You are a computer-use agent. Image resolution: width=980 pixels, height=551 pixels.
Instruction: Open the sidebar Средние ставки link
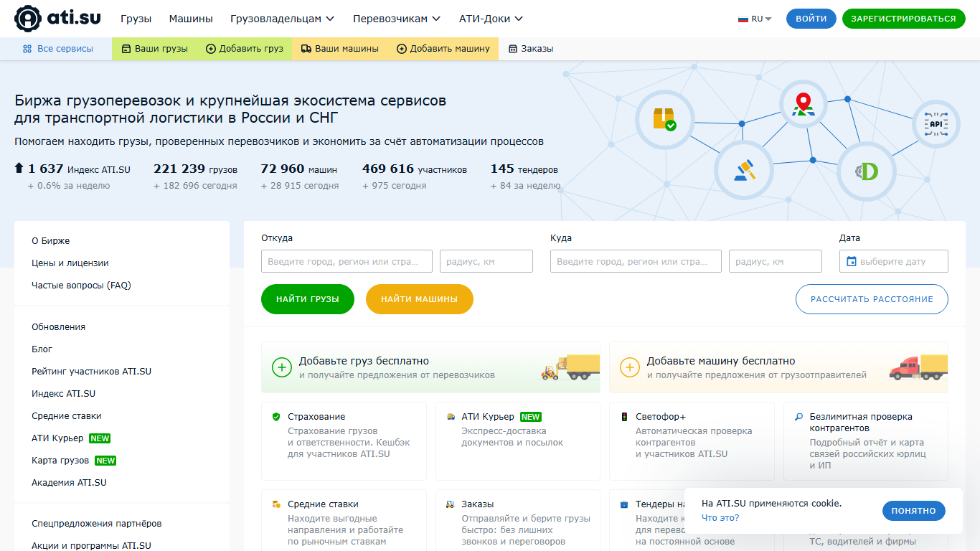tap(67, 416)
